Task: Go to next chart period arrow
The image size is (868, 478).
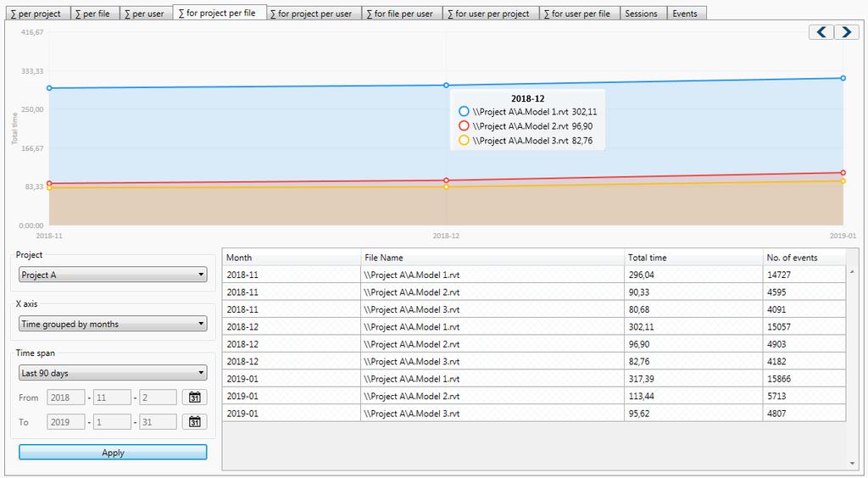Action: [x=847, y=32]
